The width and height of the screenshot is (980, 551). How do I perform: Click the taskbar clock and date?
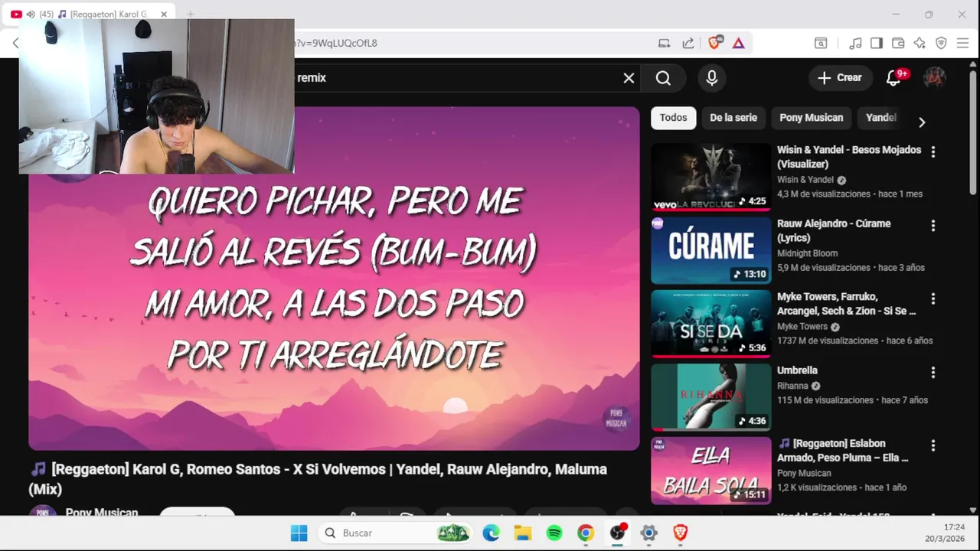(x=945, y=533)
